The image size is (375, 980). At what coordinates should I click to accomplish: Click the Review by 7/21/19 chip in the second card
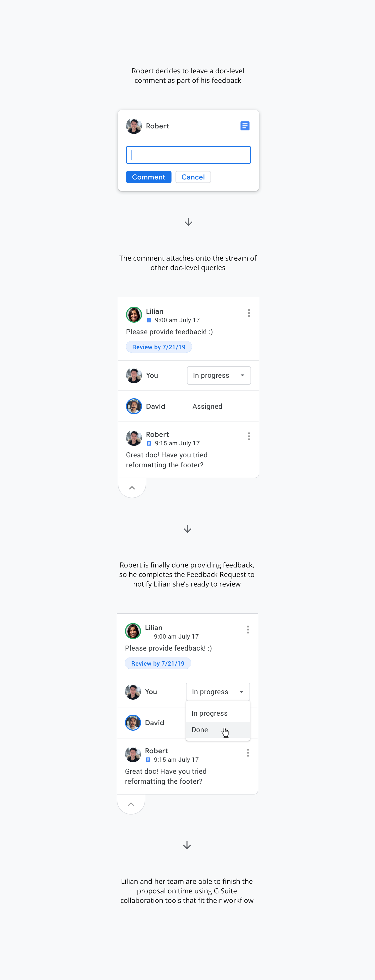tap(158, 664)
